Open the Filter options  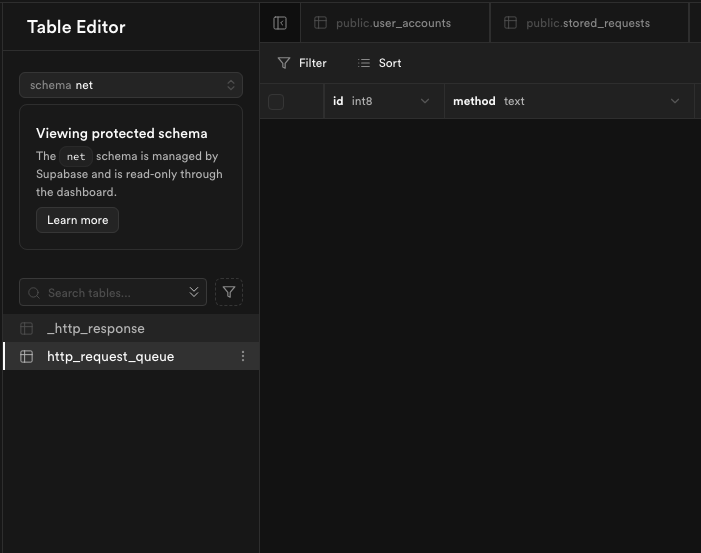click(x=302, y=63)
